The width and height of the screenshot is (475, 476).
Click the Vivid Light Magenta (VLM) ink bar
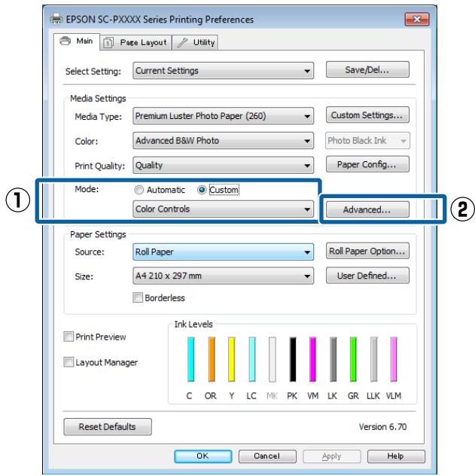394,359
